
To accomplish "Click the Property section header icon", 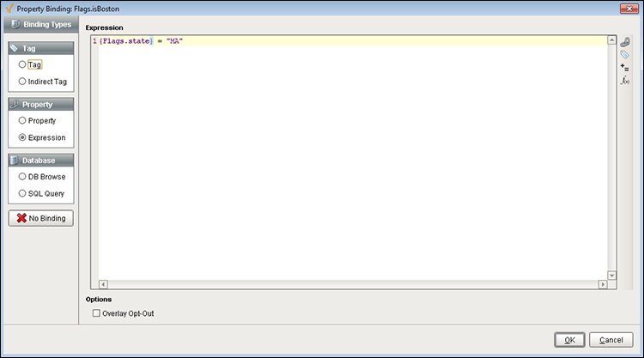I will [x=14, y=104].
